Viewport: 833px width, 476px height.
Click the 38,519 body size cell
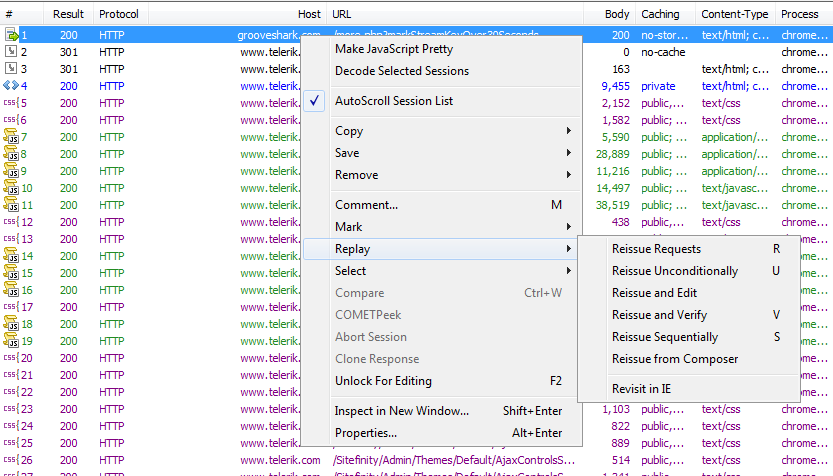pos(613,205)
